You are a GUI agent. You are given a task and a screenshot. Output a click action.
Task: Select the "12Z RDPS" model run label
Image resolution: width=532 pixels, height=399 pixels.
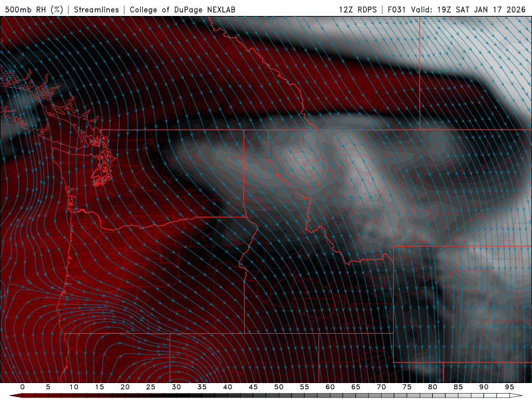click(358, 9)
